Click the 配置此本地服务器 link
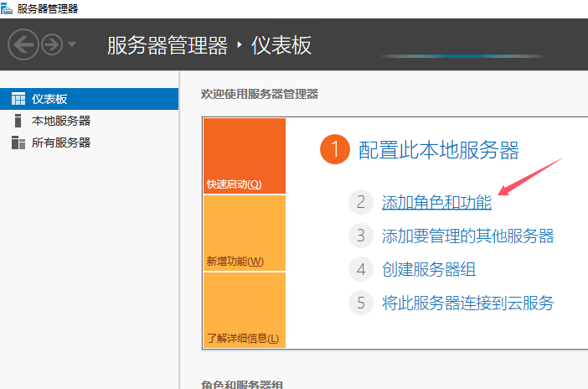Image resolution: width=588 pixels, height=389 pixels. click(439, 151)
